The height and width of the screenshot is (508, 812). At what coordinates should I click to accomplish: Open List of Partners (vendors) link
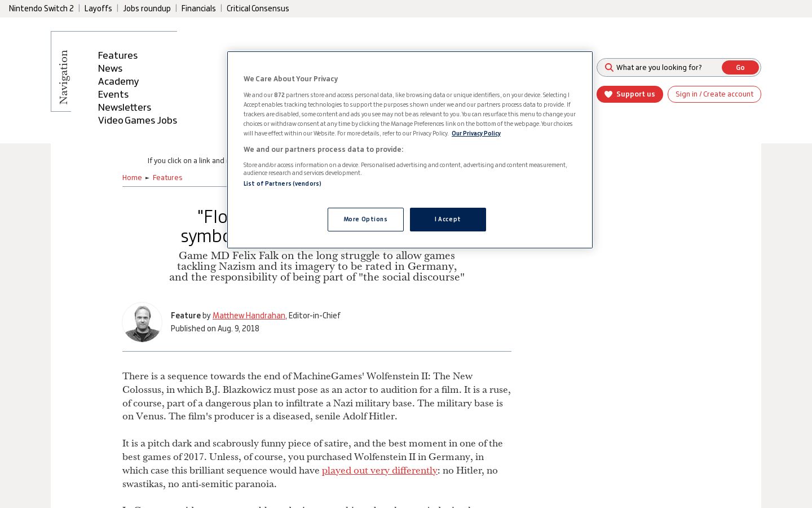click(x=283, y=183)
